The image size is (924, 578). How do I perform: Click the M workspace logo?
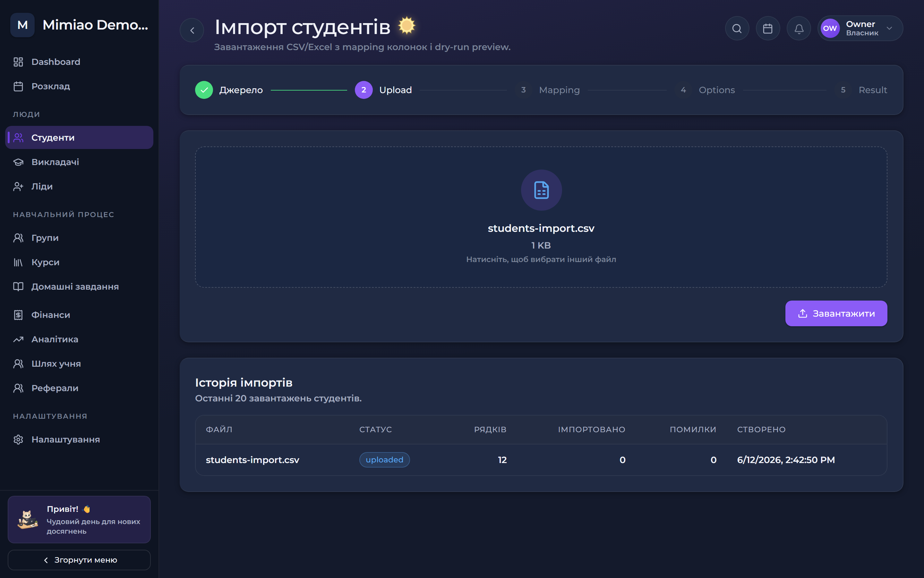[x=22, y=25]
